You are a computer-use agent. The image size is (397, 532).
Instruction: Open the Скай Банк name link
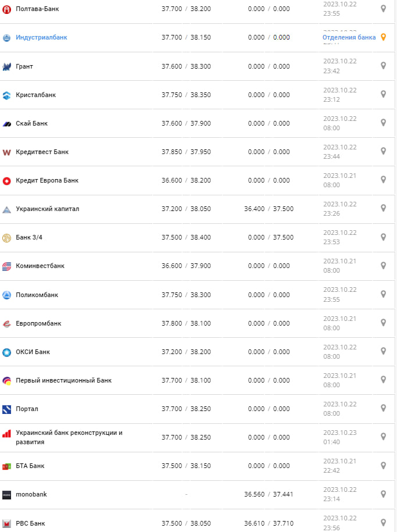pos(32,123)
